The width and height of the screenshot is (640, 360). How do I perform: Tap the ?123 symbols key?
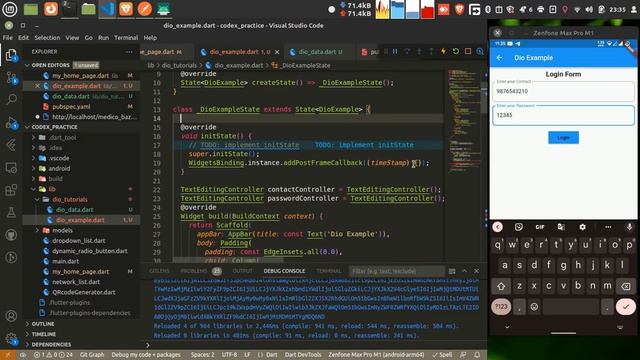click(x=501, y=307)
